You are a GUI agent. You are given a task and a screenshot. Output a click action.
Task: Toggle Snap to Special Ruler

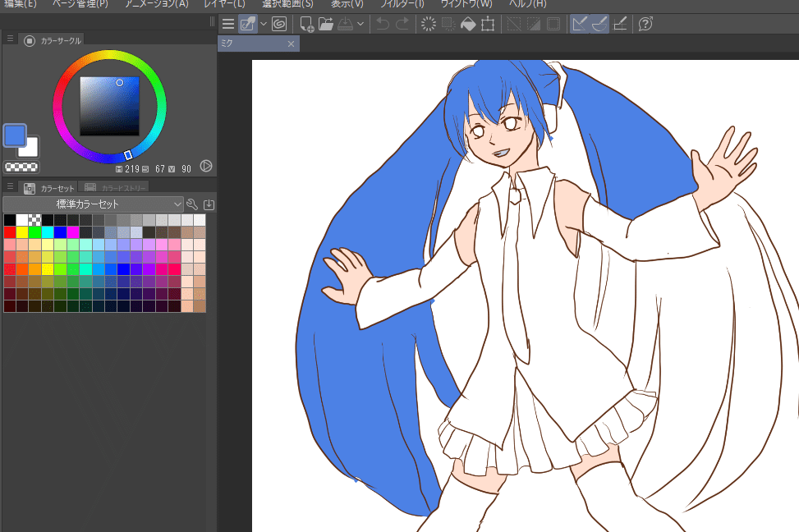click(599, 24)
